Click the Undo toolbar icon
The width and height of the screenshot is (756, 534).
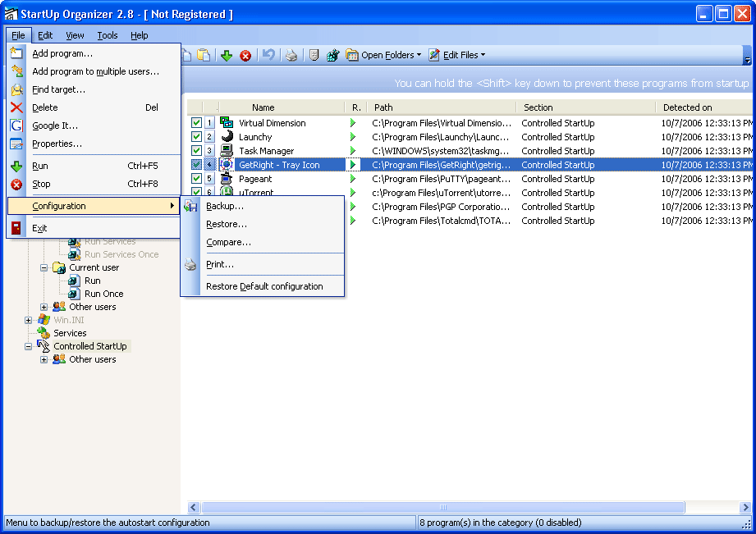coord(268,55)
